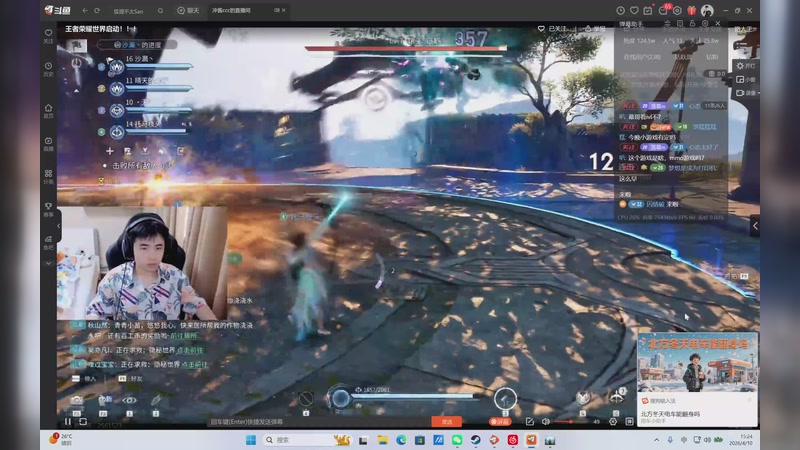Viewport: 800px width, 450px height.
Task: Click the Douyu logo in the title bar
Action: (57, 10)
